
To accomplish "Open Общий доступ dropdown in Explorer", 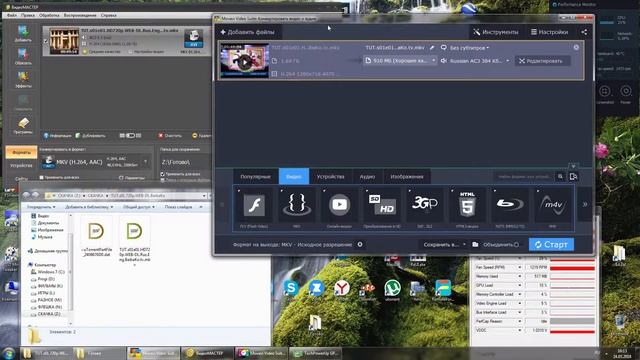I will (139, 207).
